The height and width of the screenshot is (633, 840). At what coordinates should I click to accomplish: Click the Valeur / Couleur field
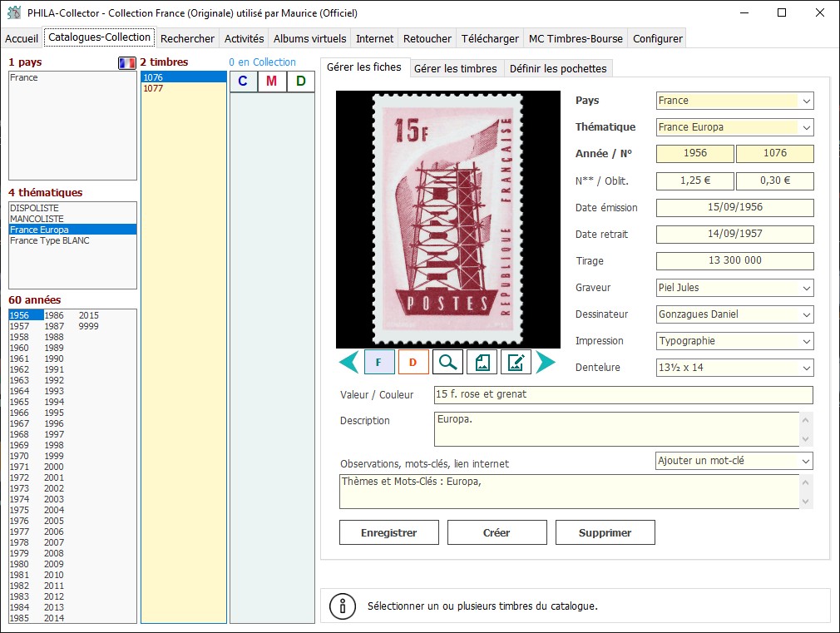624,395
